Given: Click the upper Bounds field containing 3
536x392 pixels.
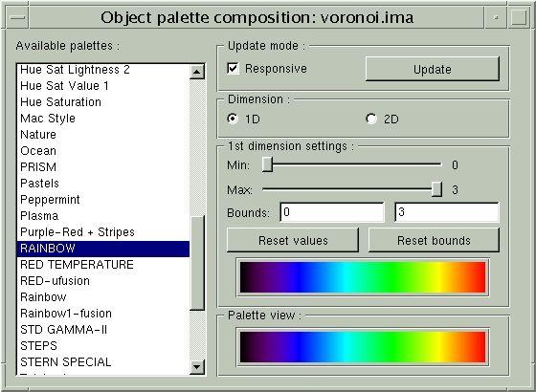Looking at the screenshot, I should tap(447, 212).
